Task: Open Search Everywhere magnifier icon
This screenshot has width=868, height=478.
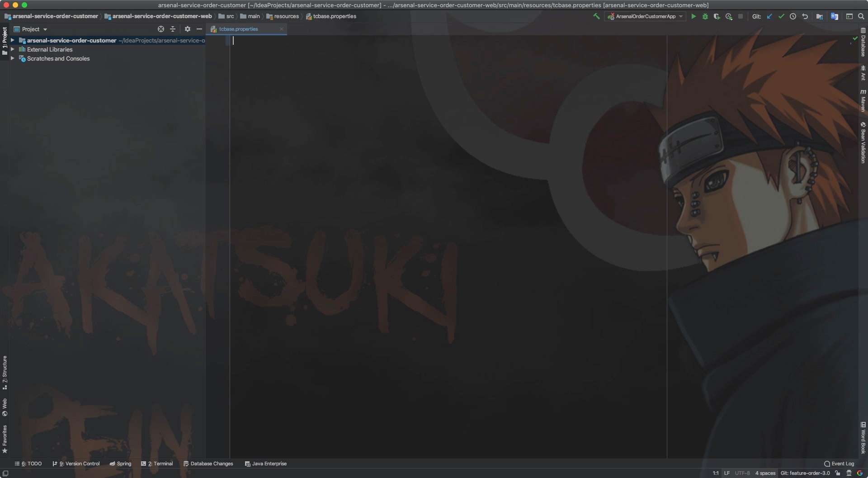Action: [861, 16]
